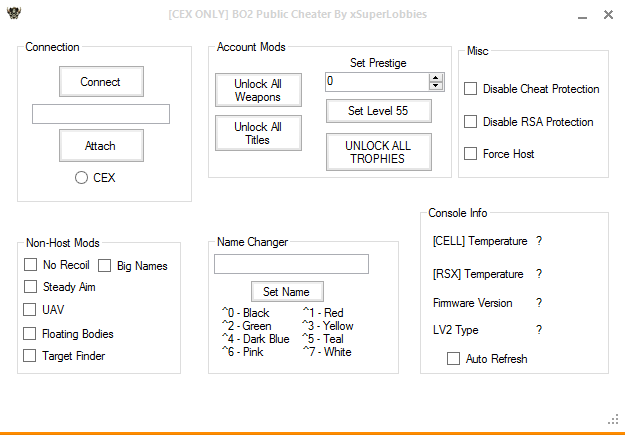Enable Floating Bodies checkbox
The image size is (625, 435).
(29, 333)
